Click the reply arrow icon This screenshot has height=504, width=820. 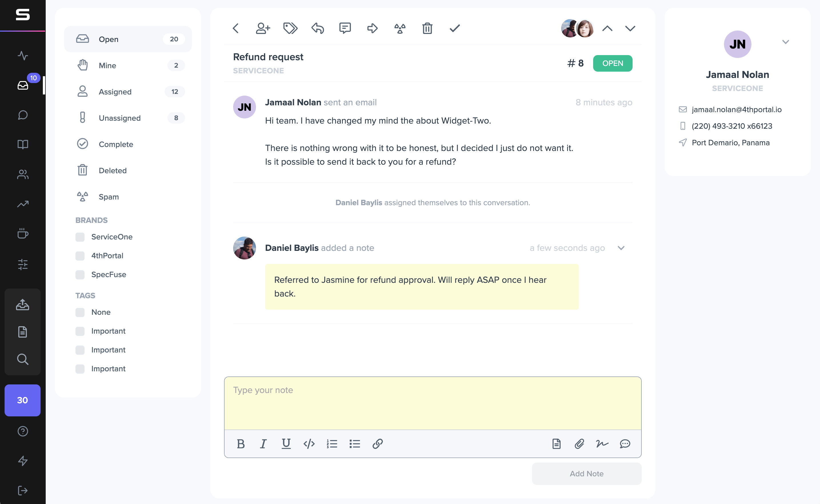tap(317, 28)
